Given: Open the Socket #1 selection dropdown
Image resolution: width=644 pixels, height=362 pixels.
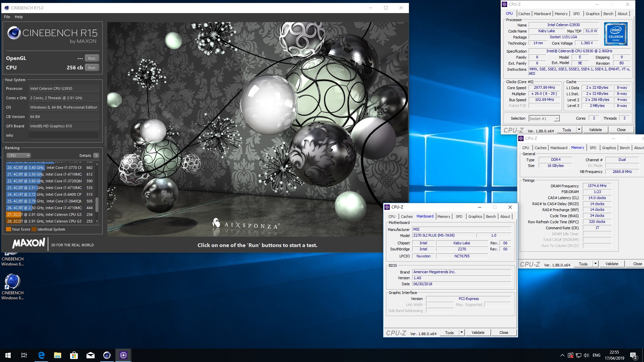Looking at the screenshot, I should click(544, 119).
